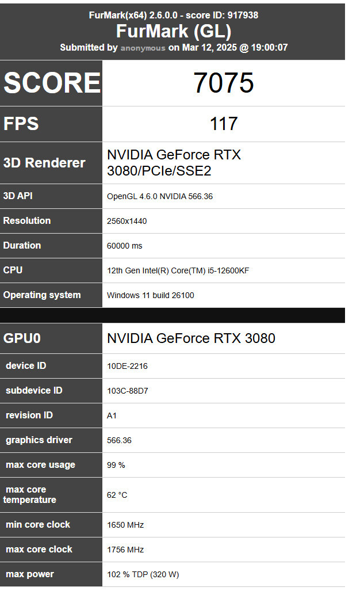Click the max core temperature 62 °C value
The height and width of the screenshot is (591, 364).
[x=117, y=495]
